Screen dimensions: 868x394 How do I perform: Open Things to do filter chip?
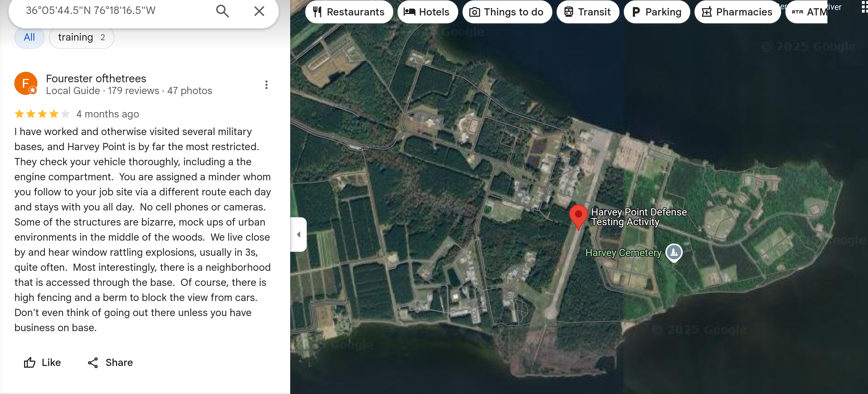(507, 12)
